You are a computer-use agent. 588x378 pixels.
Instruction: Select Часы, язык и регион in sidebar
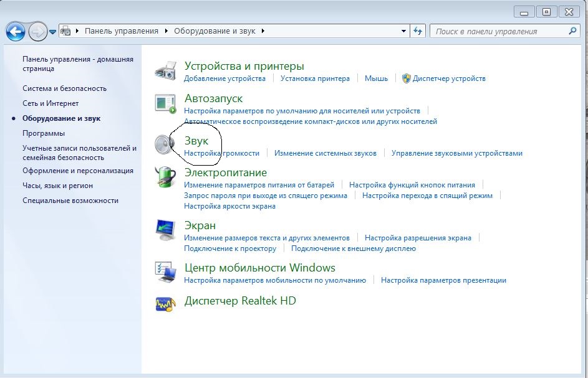click(58, 186)
